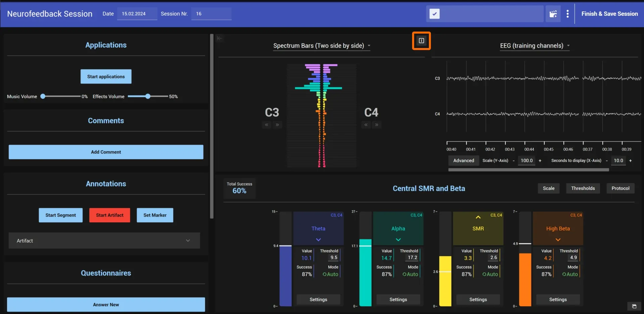Increase Scale Y-Axis with plus sign
The width and height of the screenshot is (644, 314).
click(x=540, y=161)
